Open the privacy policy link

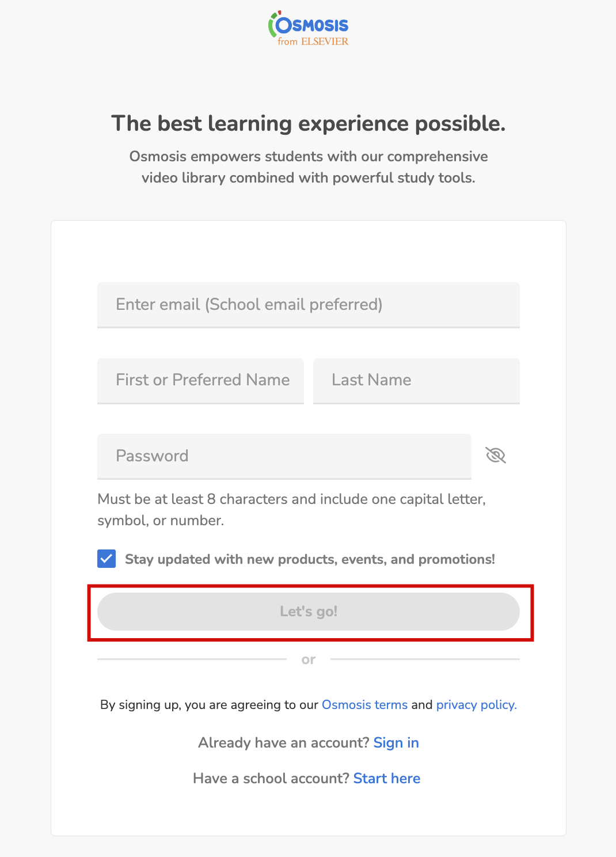click(x=476, y=705)
